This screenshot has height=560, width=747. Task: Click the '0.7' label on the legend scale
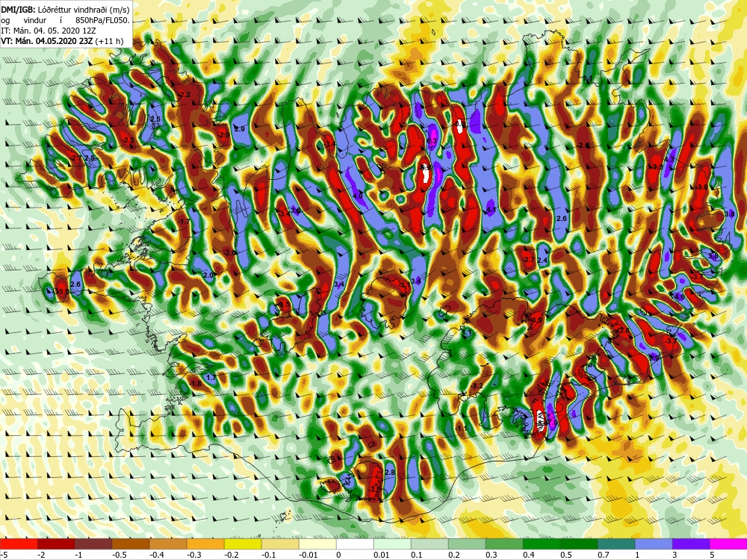click(x=603, y=555)
